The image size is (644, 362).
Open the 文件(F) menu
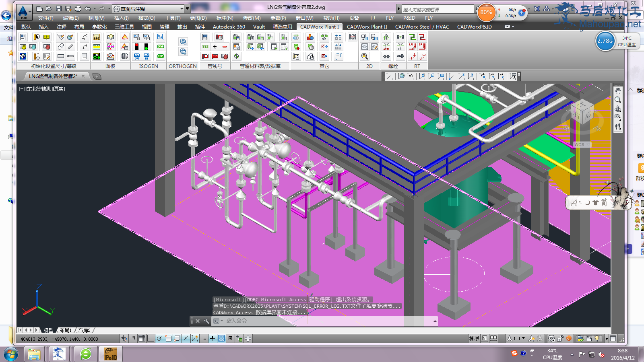coord(45,18)
